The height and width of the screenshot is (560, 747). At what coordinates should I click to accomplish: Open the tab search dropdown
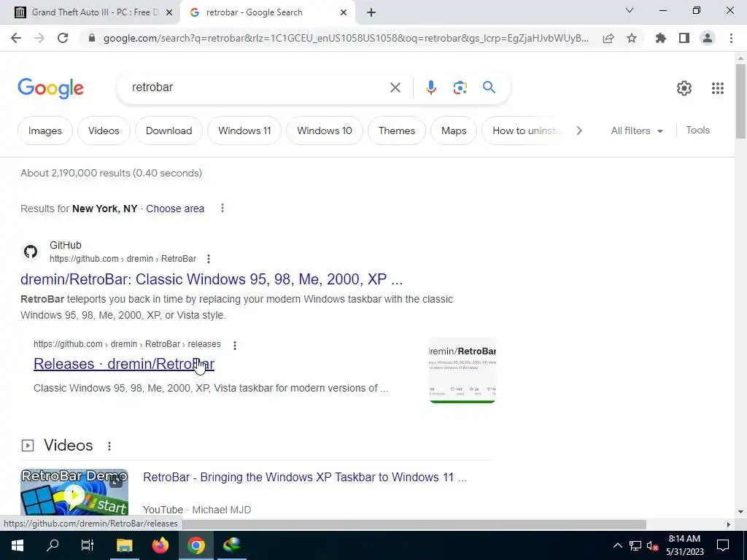pyautogui.click(x=630, y=10)
